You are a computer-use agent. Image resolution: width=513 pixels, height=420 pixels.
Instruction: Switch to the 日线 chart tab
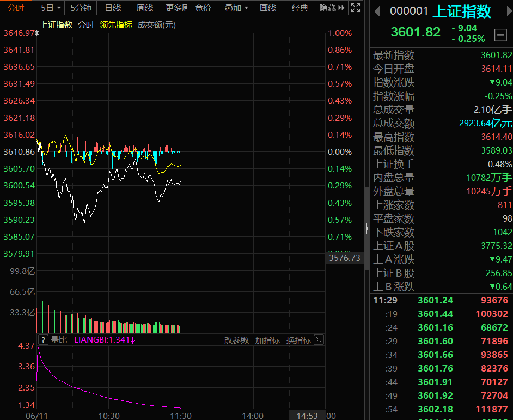click(113, 8)
